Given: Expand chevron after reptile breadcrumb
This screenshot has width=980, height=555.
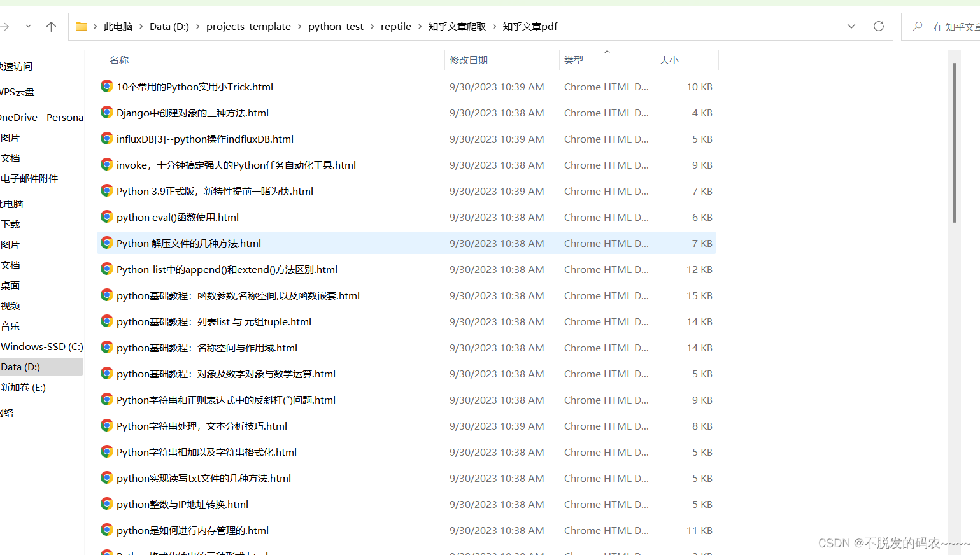Looking at the screenshot, I should pyautogui.click(x=420, y=26).
